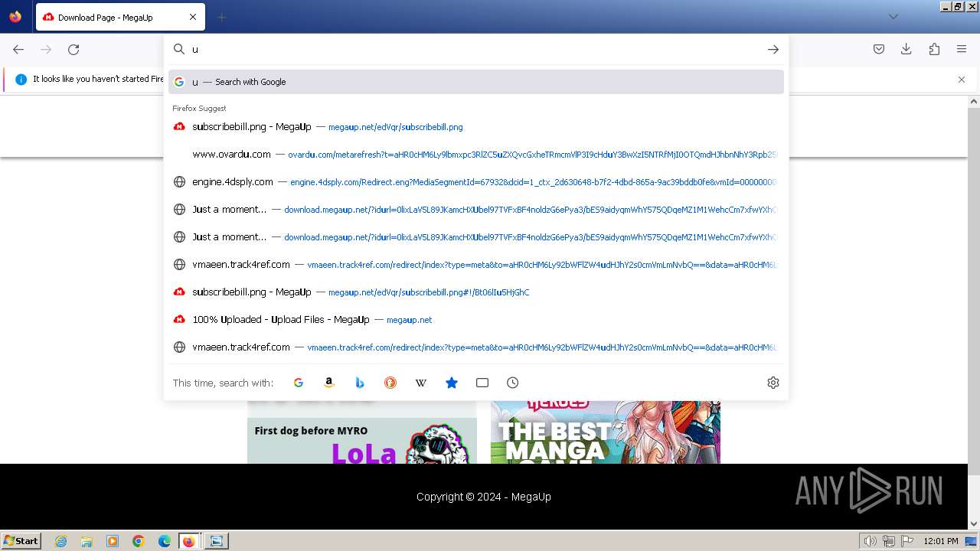Search this time with Amazon icon
This screenshot has height=551, width=980.
coord(329,383)
